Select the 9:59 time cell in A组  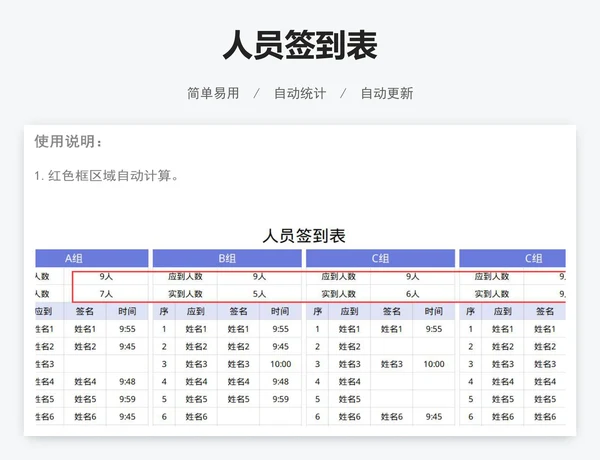point(127,399)
